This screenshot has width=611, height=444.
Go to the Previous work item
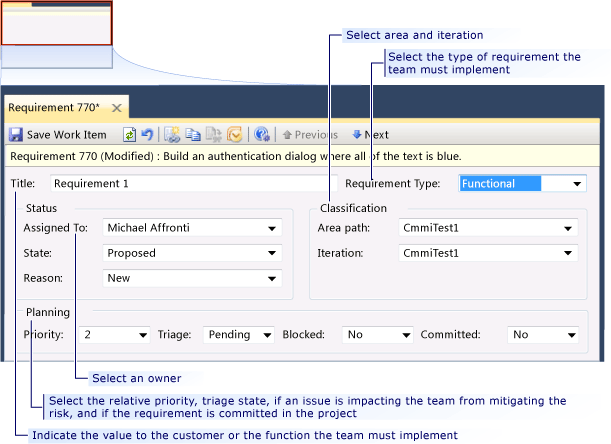pyautogui.click(x=310, y=135)
